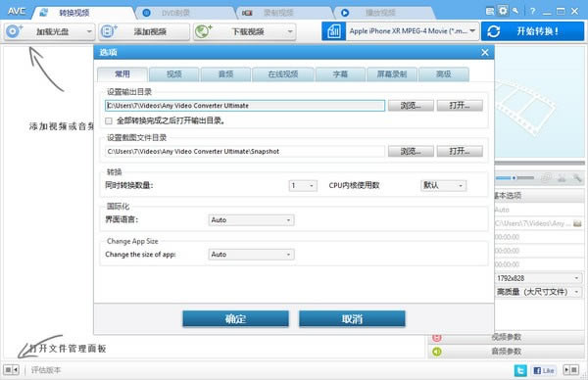The height and width of the screenshot is (380, 588).
Task: Click the 添加视频 add video button
Action: coord(144,31)
